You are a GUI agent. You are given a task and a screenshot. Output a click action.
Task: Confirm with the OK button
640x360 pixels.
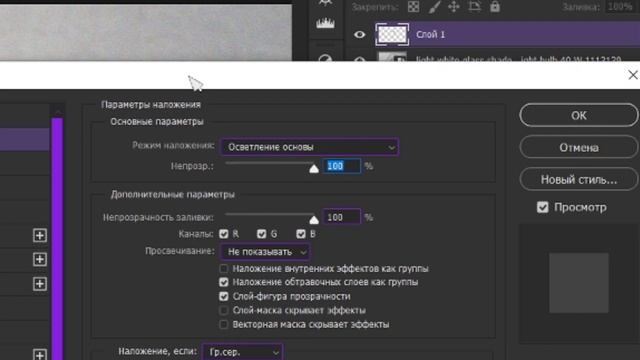tap(579, 116)
